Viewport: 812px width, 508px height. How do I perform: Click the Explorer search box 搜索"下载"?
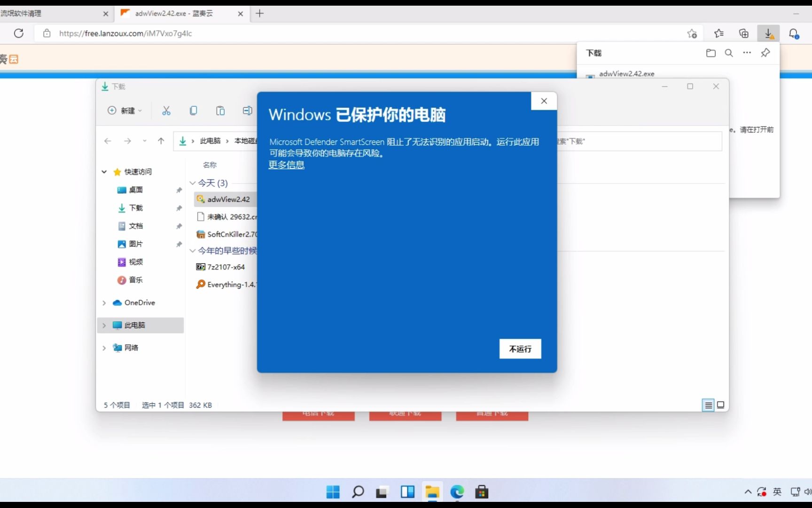[639, 141]
